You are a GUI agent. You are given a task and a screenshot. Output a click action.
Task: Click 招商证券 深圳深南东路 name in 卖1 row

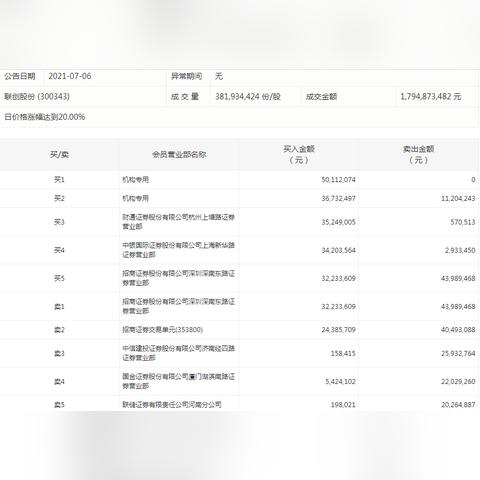[x=178, y=306]
